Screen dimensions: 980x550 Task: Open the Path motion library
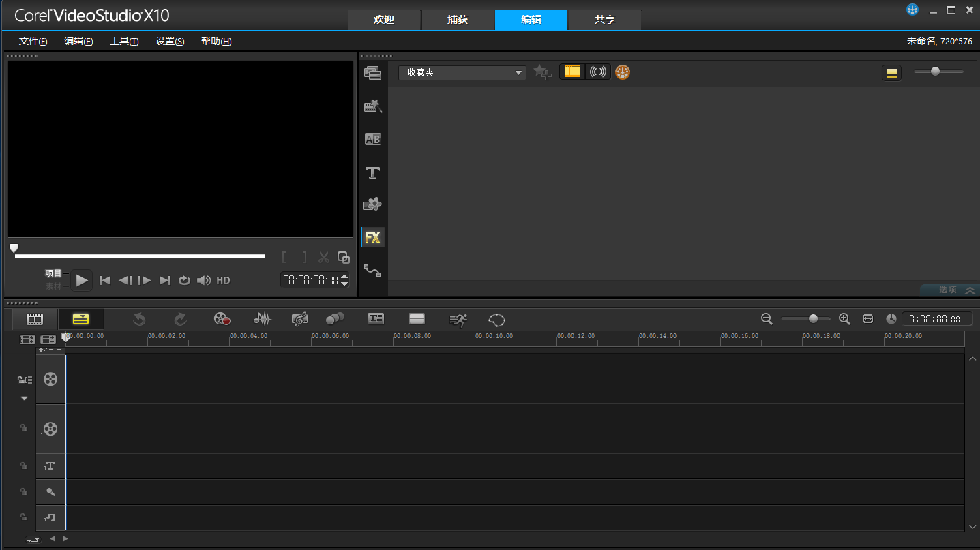372,270
